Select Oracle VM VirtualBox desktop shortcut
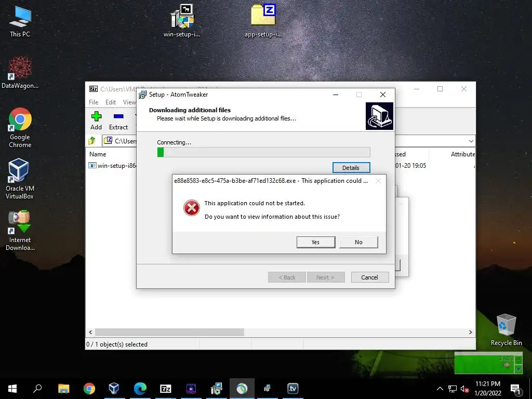The image size is (532, 399). (20, 179)
